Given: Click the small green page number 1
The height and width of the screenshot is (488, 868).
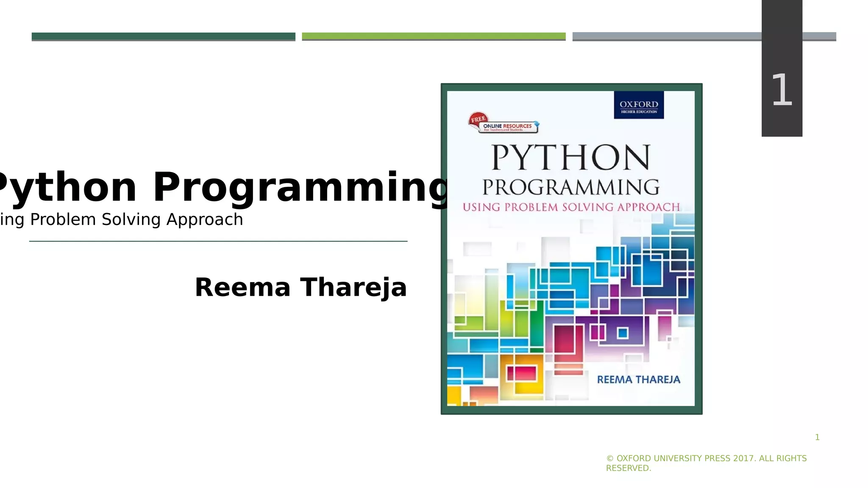Looking at the screenshot, I should pos(817,437).
